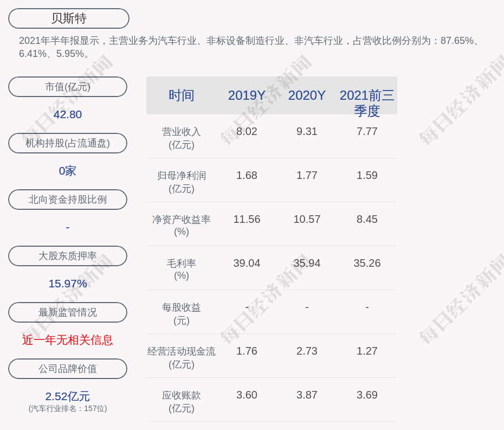504x430 pixels.
Task: Click the 应收账款(亿元) row label
Action: pyautogui.click(x=182, y=402)
